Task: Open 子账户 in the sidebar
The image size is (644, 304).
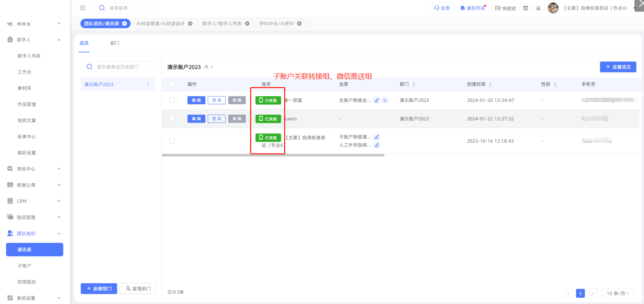Action: (24, 266)
